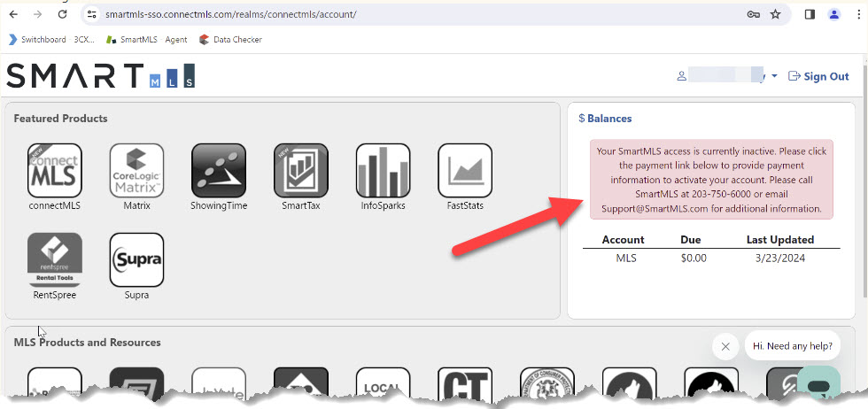
Task: Open the connectMLS product icon
Action: (55, 171)
